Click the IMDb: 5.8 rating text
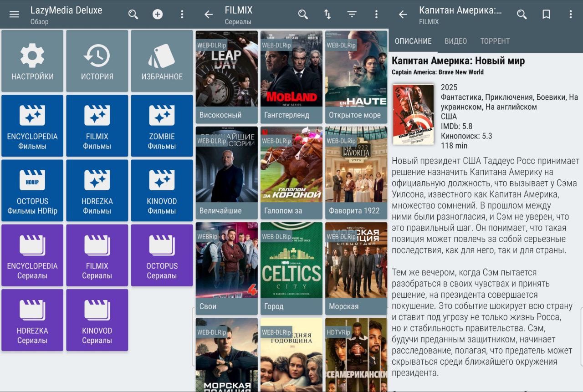Screen dimensions: 583x392 tap(456, 126)
